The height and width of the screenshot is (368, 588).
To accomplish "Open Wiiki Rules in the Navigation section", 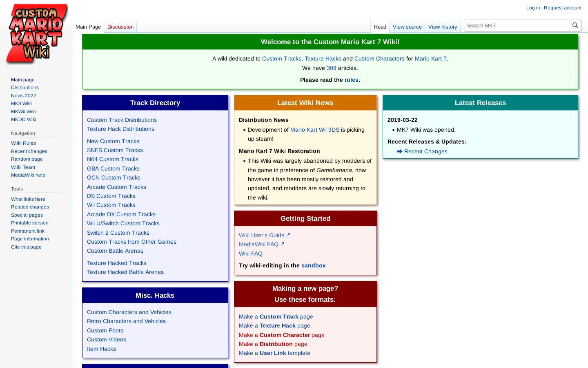I will (23, 143).
